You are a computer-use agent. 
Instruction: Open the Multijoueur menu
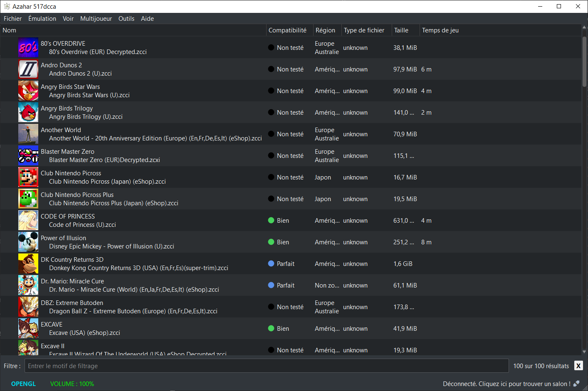(96, 19)
